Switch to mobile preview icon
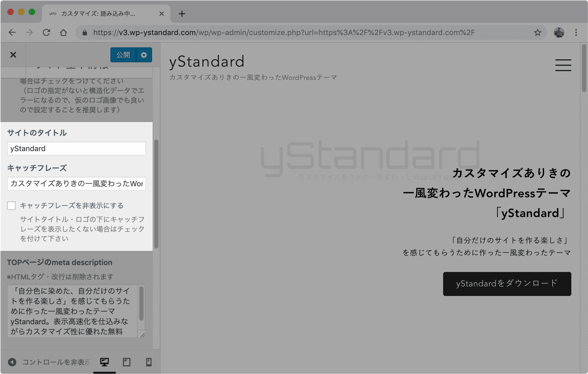Screen dimensions: 588x374 [149, 362]
